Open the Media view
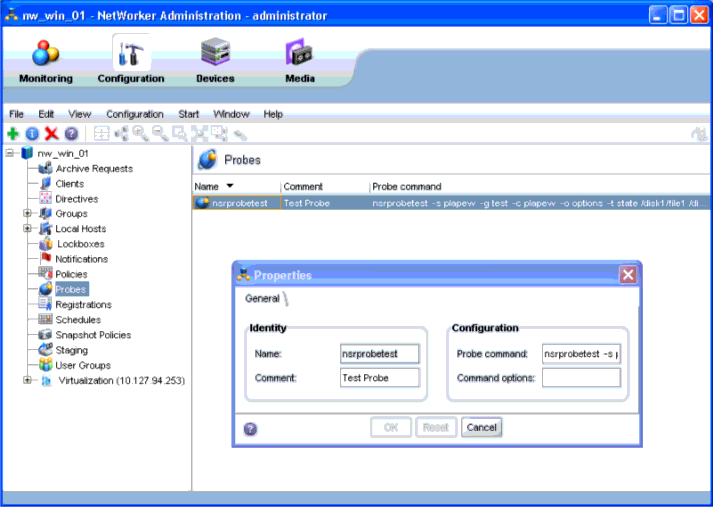This screenshot has height=507, width=713. (x=300, y=61)
